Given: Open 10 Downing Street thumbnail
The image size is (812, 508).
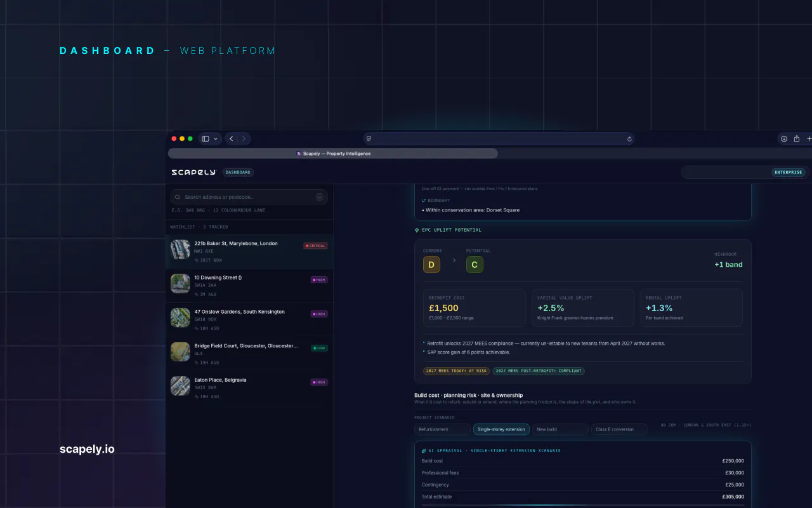Looking at the screenshot, I should click(x=180, y=283).
